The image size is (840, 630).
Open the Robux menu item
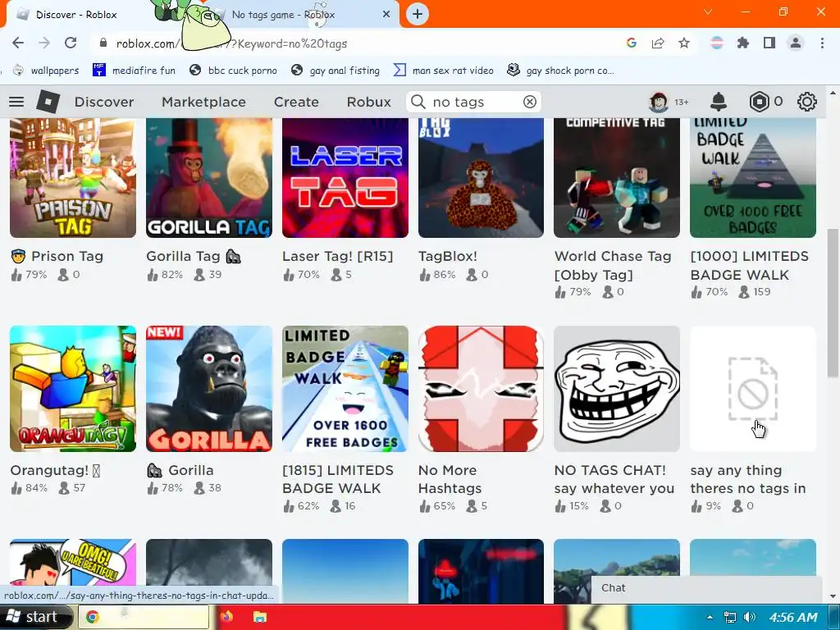pyautogui.click(x=368, y=102)
